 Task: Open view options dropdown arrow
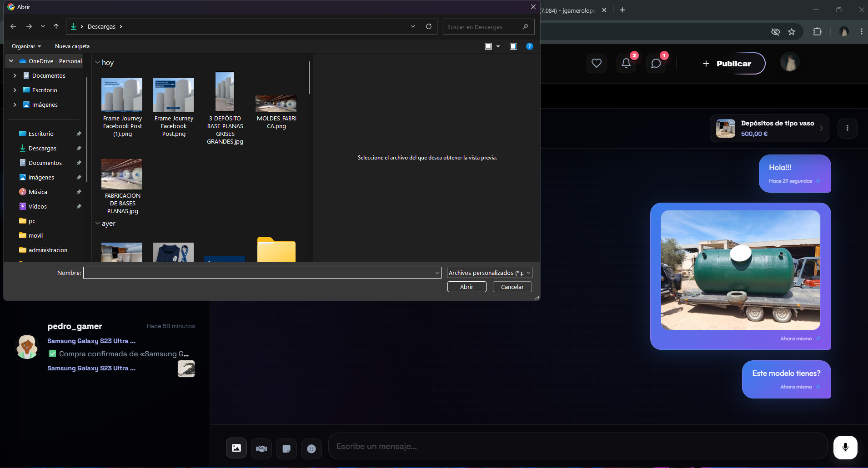(498, 46)
